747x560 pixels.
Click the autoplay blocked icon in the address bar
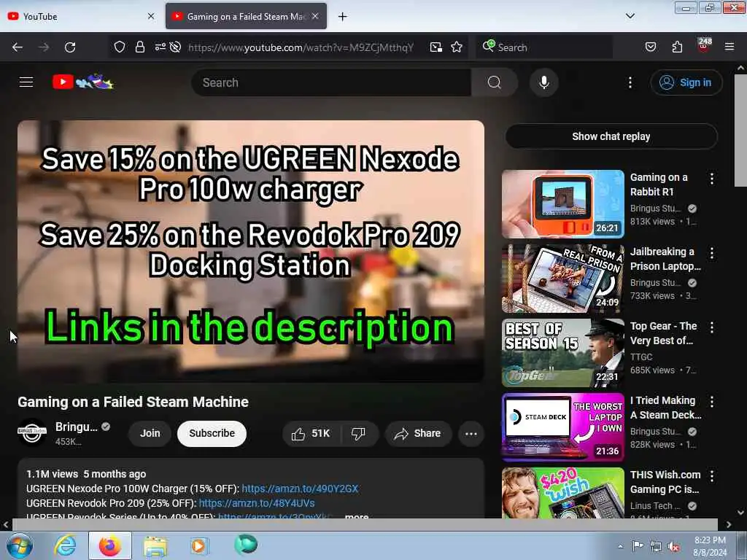click(x=175, y=47)
